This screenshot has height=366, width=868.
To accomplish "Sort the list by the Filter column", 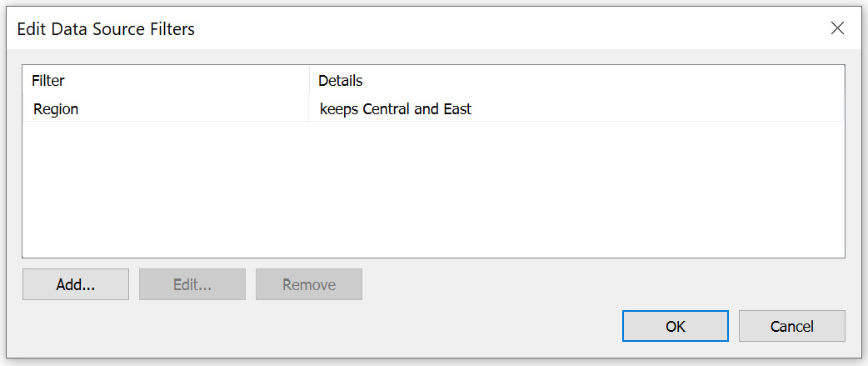I will [166, 81].
